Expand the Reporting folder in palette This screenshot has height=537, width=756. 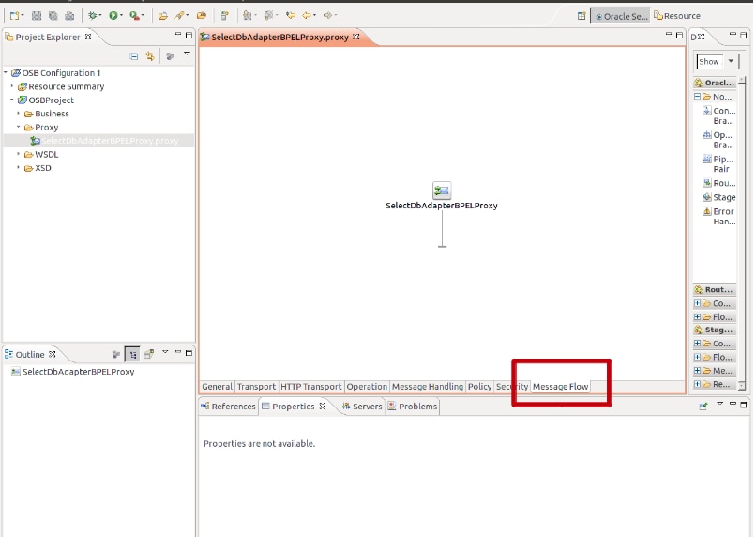[x=697, y=384]
